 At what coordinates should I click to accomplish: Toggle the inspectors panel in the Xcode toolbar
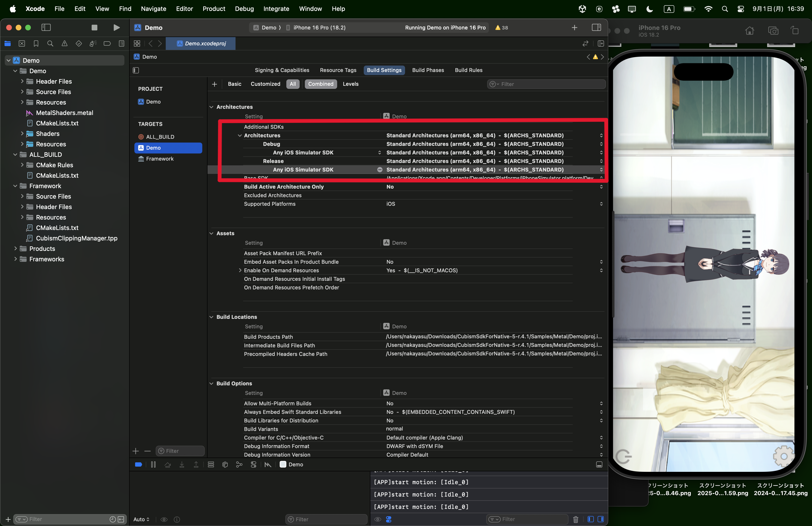click(596, 28)
